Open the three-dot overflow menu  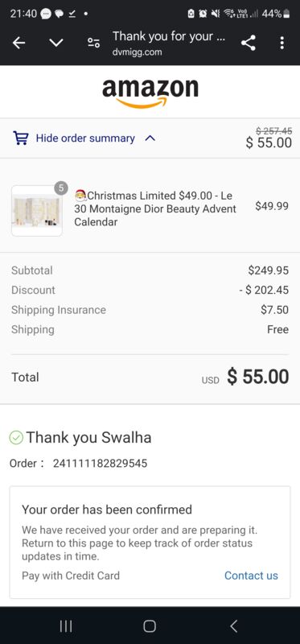[282, 43]
